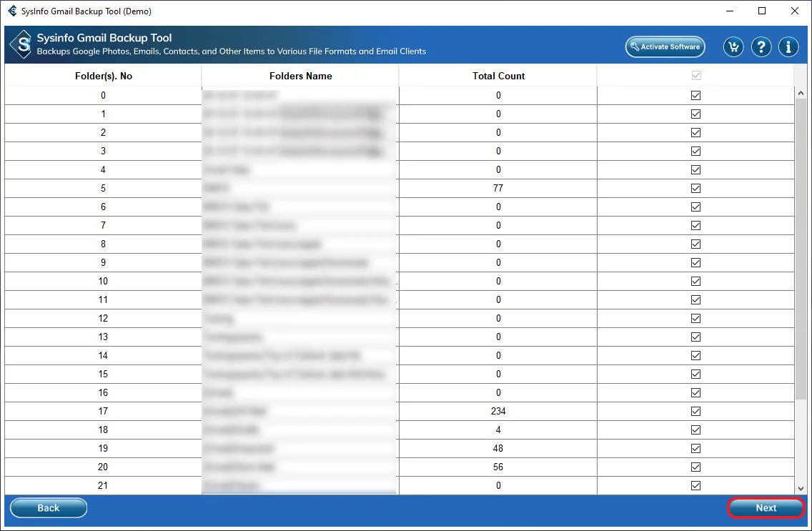Screen dimensions: 812x531
Task: Select folder number cell 0
Action: click(x=103, y=95)
